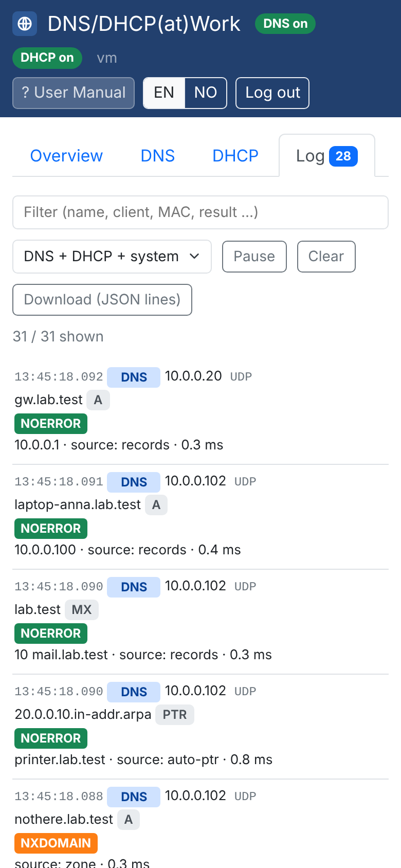The image size is (401, 868).
Task: Click the NXDOMAIN result badge
Action: pyautogui.click(x=56, y=843)
